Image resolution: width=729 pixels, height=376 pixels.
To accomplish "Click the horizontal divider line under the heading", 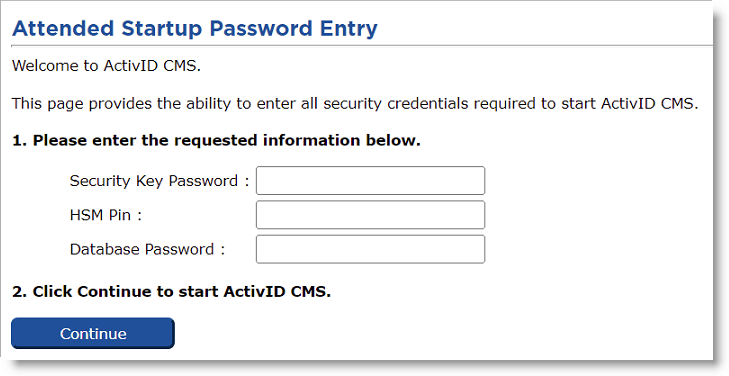I will pos(362,46).
